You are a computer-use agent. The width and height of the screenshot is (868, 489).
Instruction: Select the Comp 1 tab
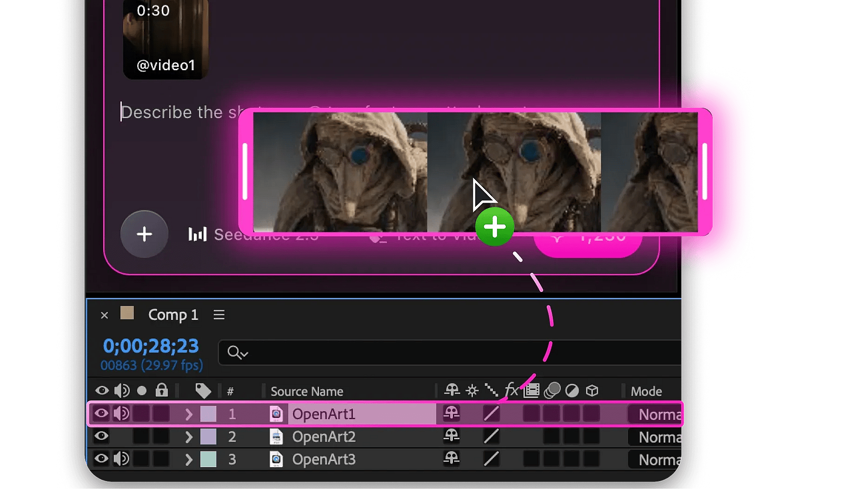coord(173,315)
